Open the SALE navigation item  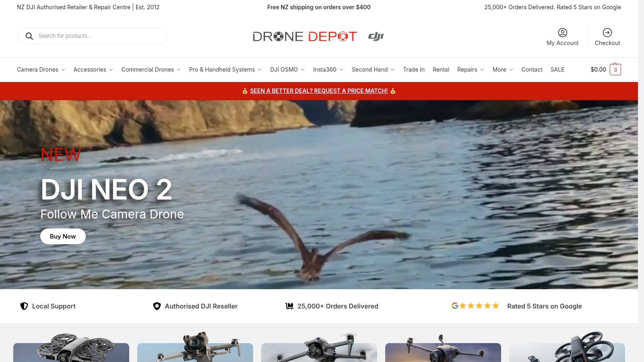(557, 70)
